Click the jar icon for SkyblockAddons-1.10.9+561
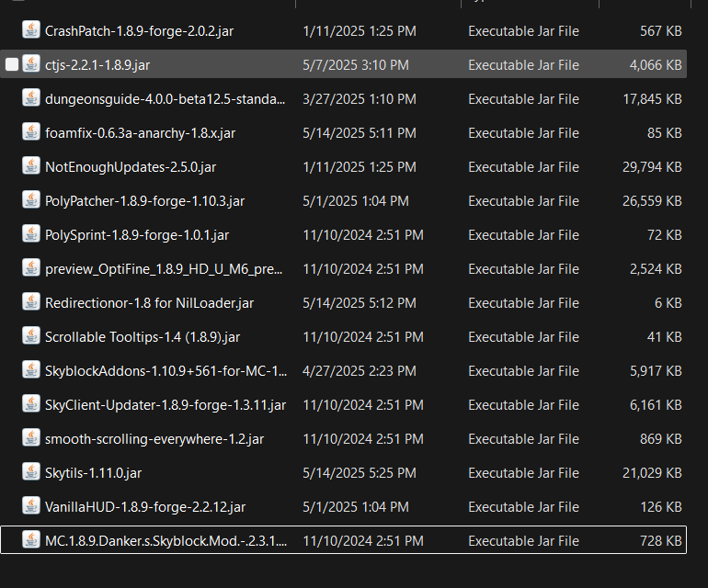 pyautogui.click(x=31, y=369)
